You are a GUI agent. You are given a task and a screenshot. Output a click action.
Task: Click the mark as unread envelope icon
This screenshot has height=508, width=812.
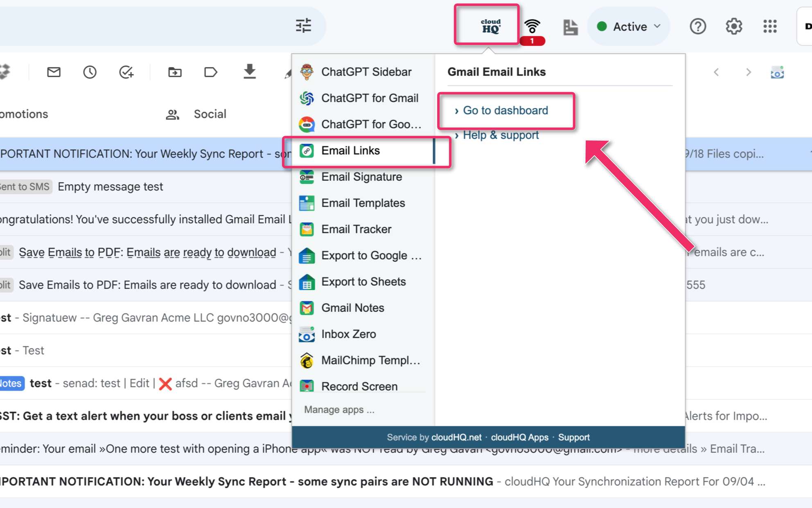(x=54, y=73)
